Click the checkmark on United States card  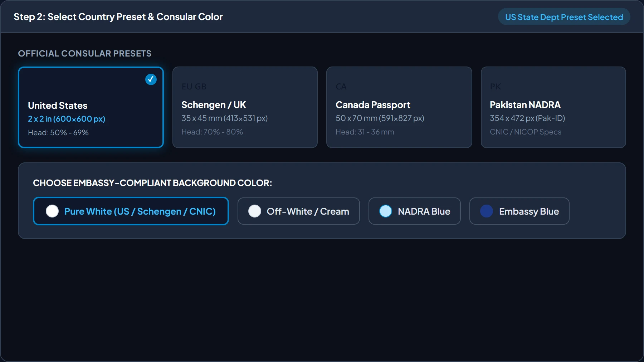click(151, 79)
